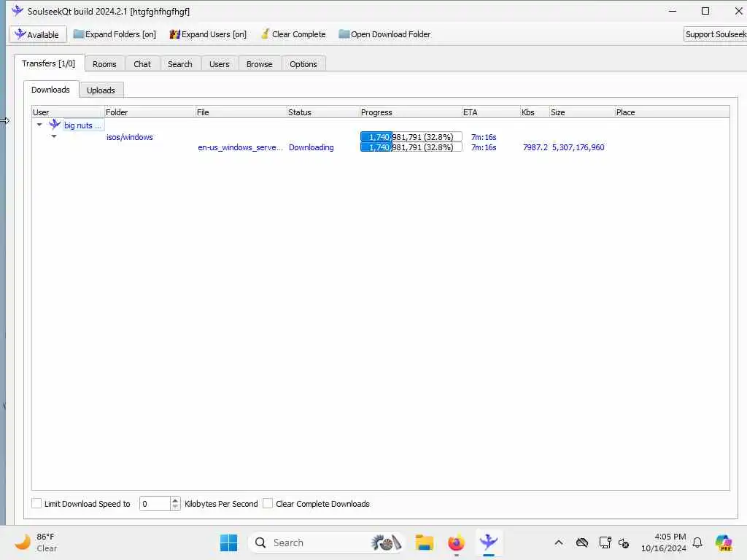Enable Clear Complete Downloads checkbox
The height and width of the screenshot is (560, 747).
click(268, 503)
